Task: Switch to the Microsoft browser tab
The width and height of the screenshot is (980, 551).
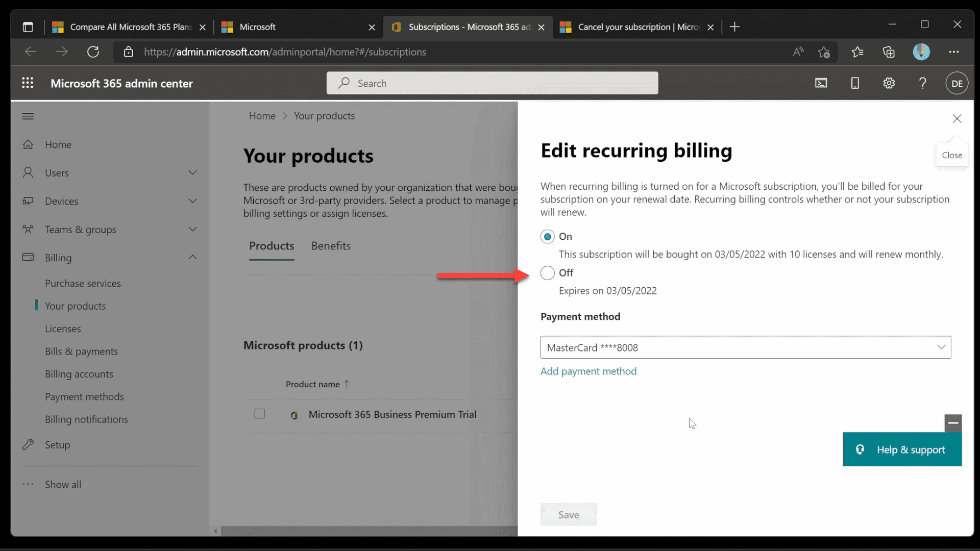Action: (299, 27)
